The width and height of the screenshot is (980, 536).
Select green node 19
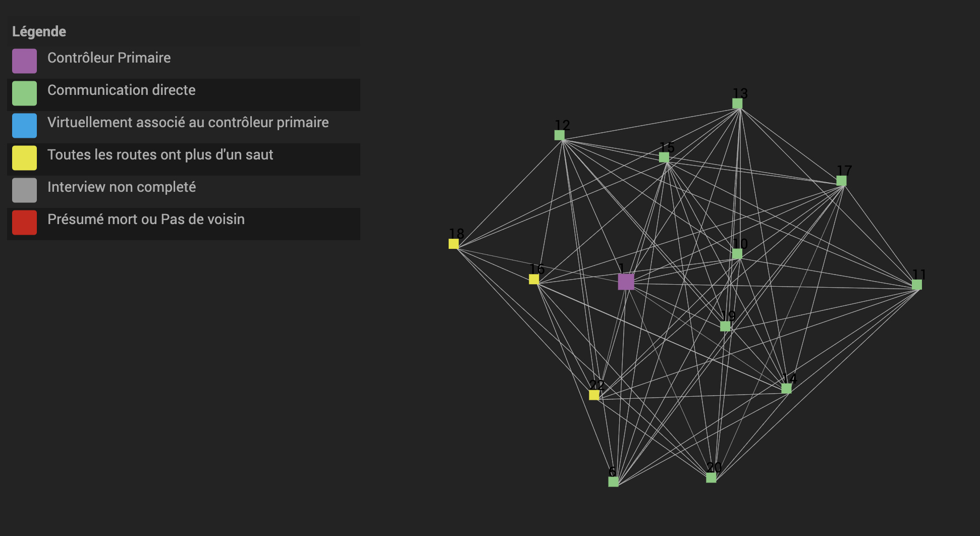click(x=725, y=326)
